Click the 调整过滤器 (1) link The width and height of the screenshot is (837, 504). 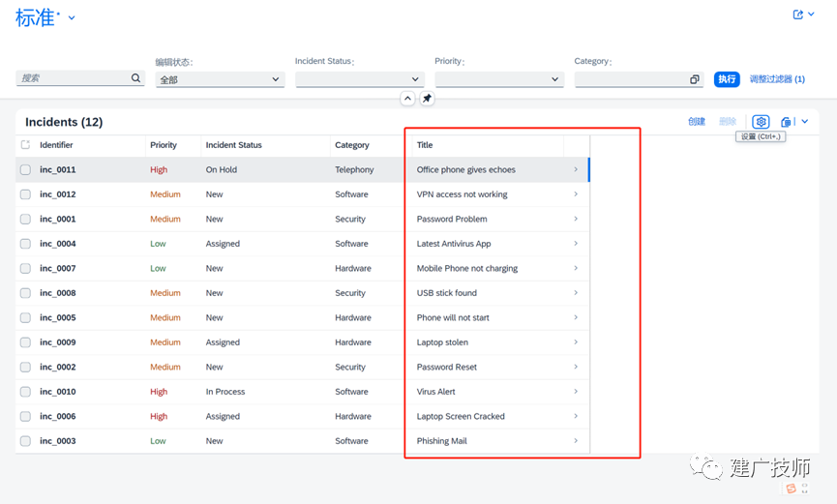[777, 79]
